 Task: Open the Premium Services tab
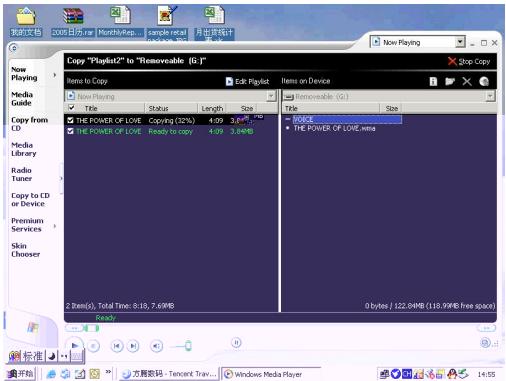click(x=27, y=225)
